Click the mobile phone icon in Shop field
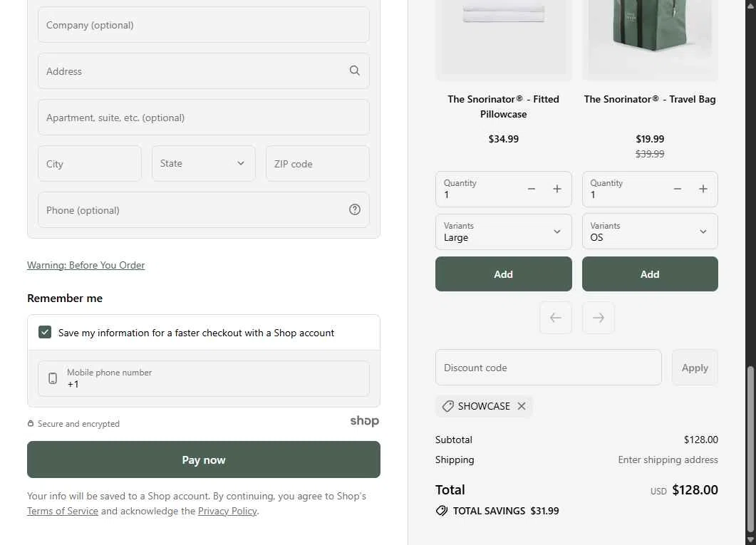Viewport: 756px width, 545px height. [x=53, y=379]
